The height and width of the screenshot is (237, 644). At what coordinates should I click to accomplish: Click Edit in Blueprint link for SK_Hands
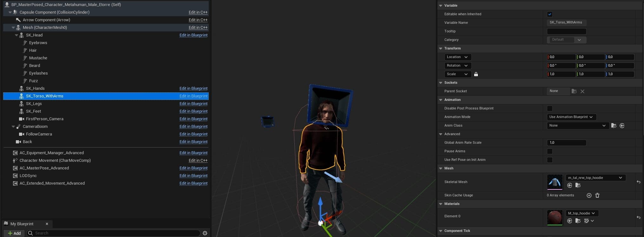pos(193,89)
